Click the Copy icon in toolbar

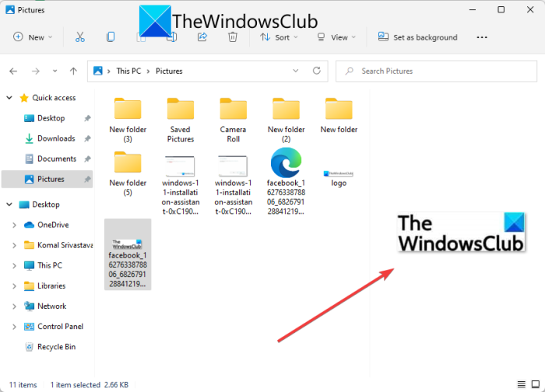(x=111, y=37)
